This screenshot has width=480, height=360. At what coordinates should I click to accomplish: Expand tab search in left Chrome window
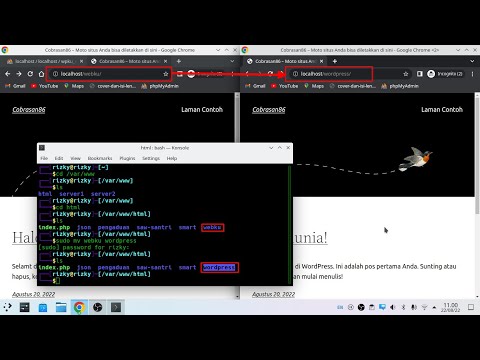(232, 61)
